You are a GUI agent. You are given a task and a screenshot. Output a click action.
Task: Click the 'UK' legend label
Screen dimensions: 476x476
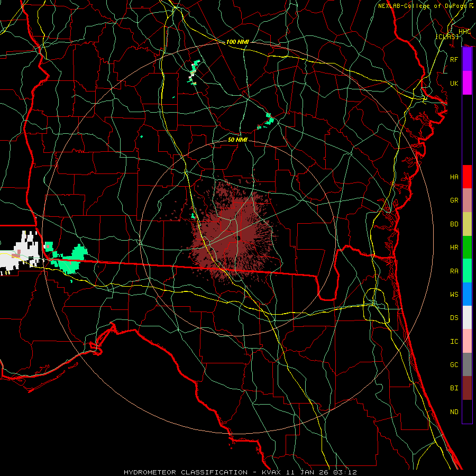(x=454, y=83)
